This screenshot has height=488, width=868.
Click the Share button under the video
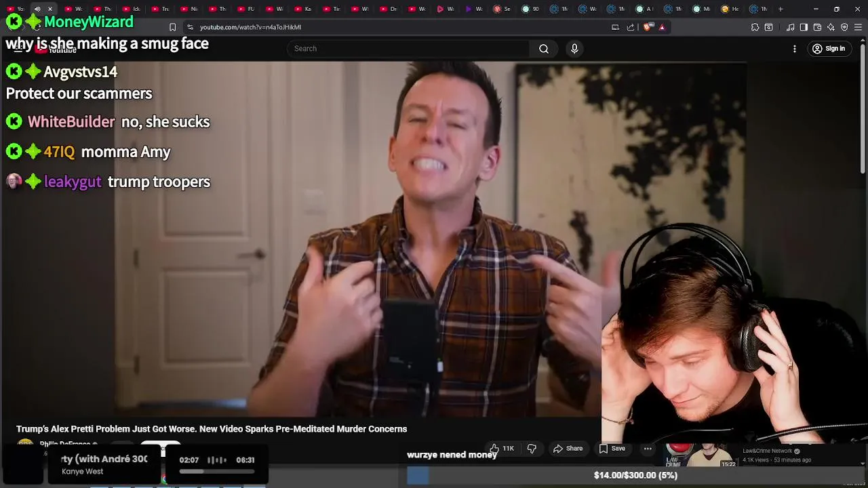[568, 449]
